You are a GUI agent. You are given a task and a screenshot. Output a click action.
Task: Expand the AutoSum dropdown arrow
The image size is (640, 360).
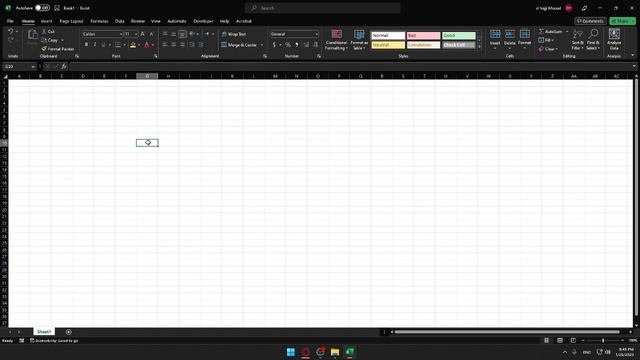pyautogui.click(x=567, y=31)
